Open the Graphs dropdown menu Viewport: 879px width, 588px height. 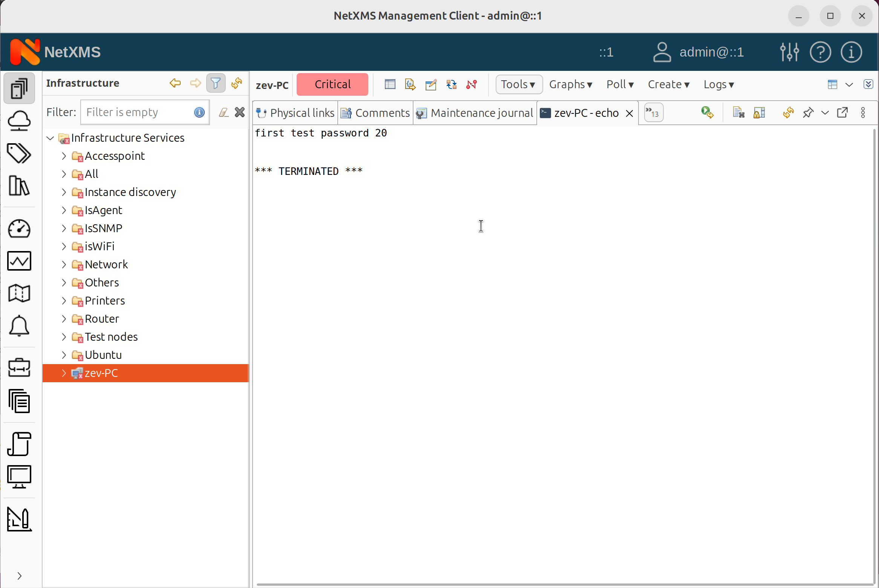(571, 84)
